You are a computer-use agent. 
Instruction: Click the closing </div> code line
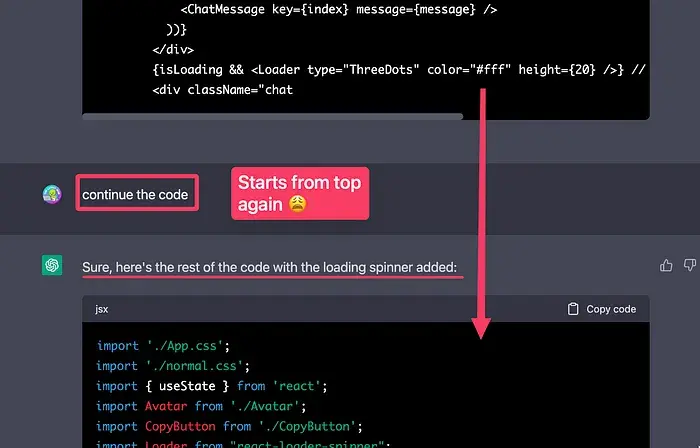173,50
